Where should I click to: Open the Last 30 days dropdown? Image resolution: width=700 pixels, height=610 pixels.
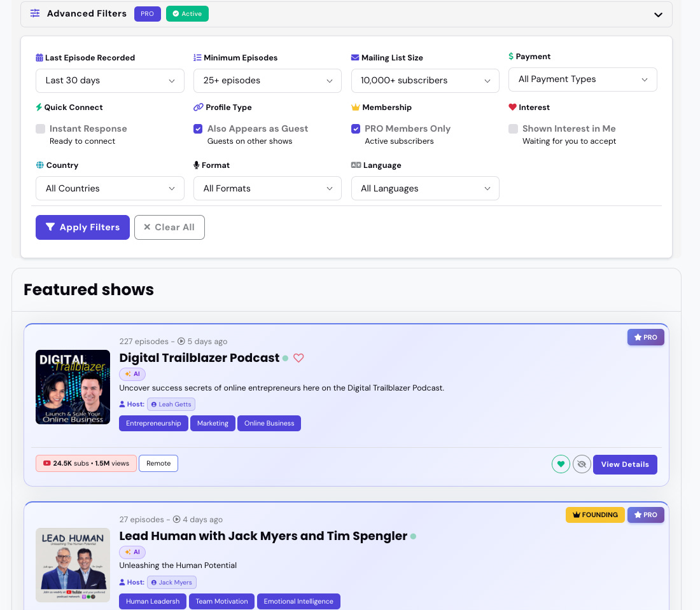[x=110, y=81]
